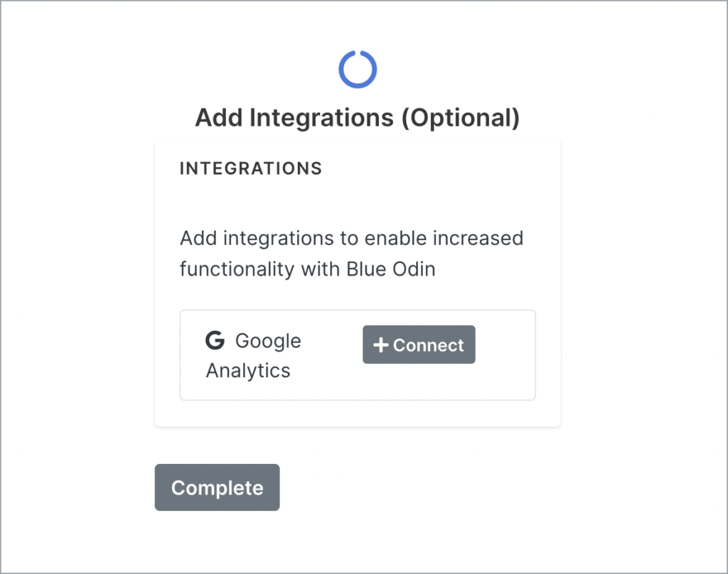Click the Connect button label text
The width and height of the screenshot is (728, 574).
(427, 344)
